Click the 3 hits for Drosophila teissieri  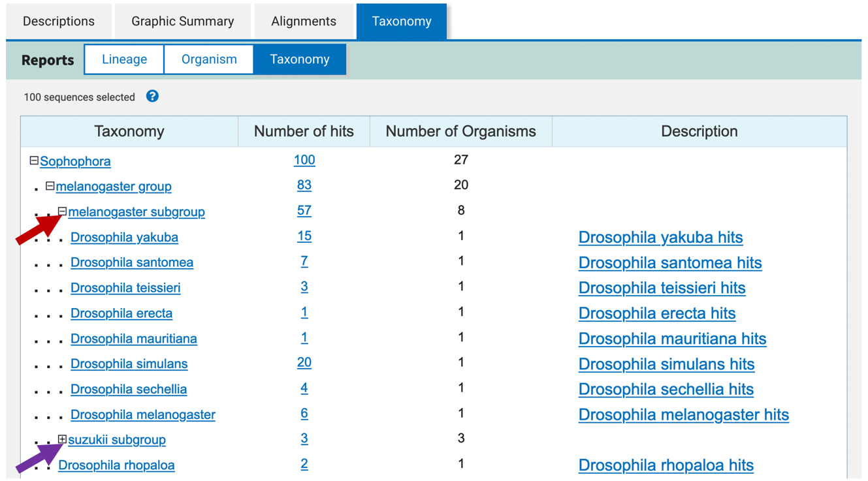coord(304,287)
